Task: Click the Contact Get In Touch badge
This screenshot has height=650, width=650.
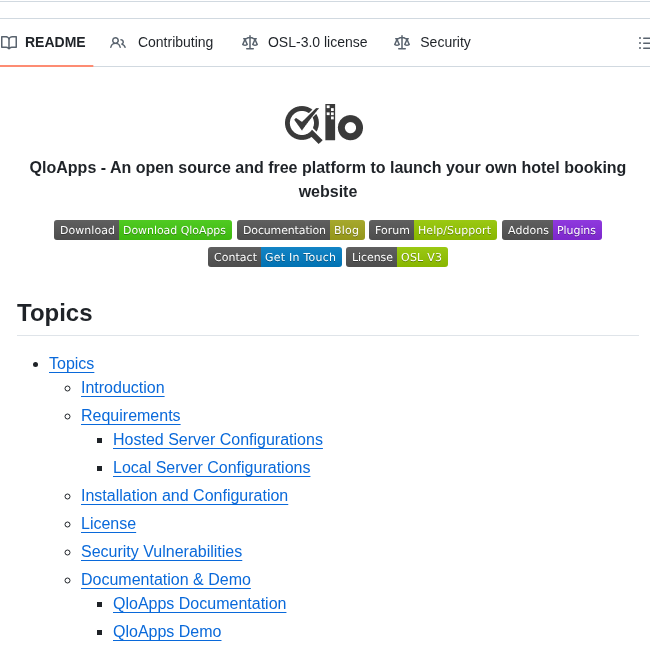Action: click(275, 257)
